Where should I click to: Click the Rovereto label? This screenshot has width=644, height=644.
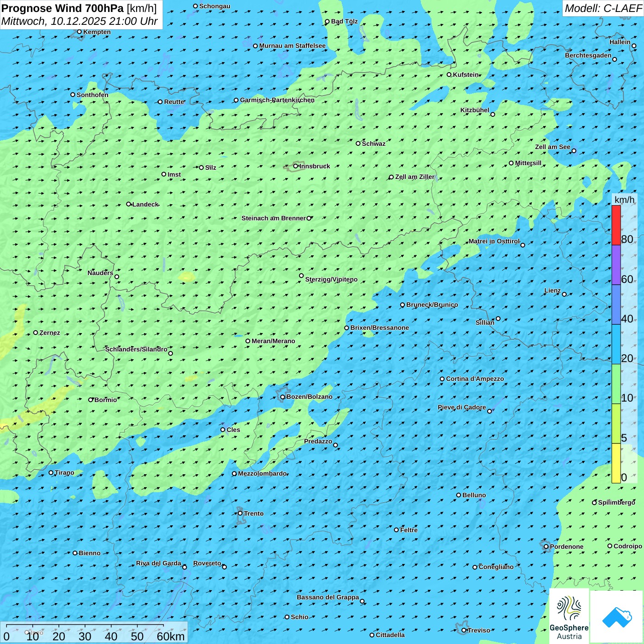pos(207,563)
